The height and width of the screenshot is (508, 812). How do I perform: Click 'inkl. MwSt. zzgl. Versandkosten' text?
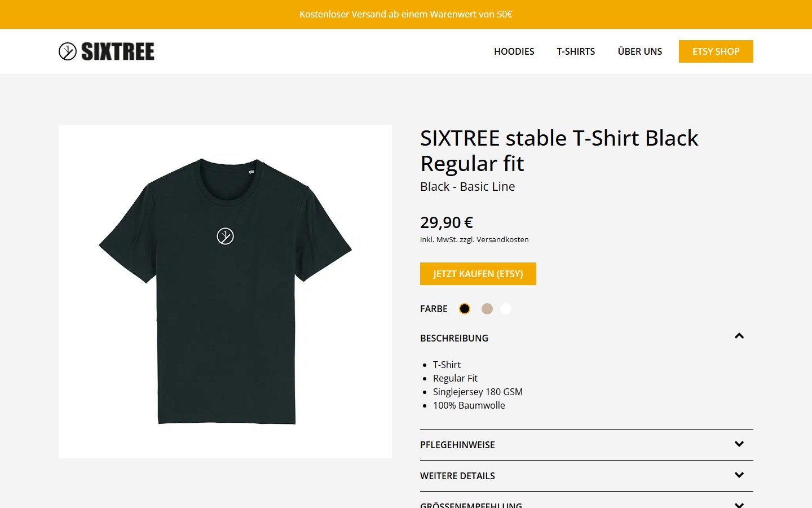click(474, 239)
